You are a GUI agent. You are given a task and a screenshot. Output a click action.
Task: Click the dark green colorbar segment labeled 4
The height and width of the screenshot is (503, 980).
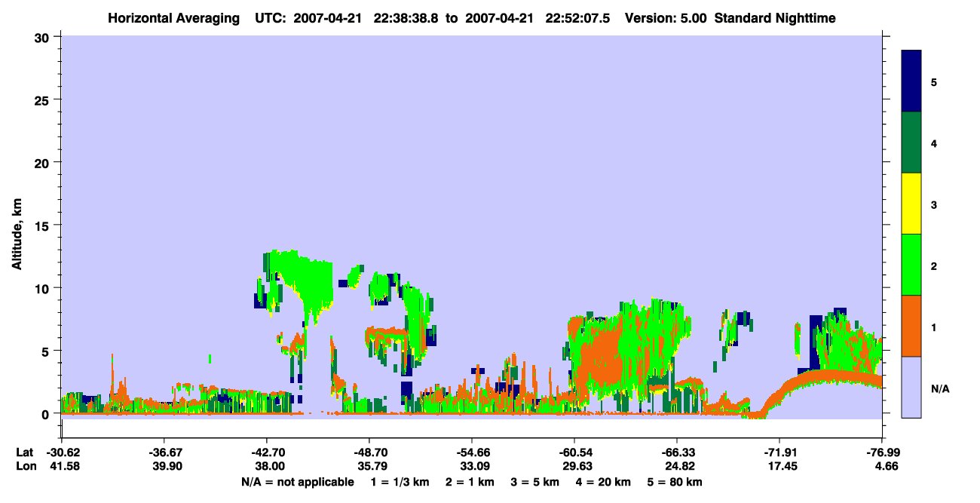coord(911,143)
